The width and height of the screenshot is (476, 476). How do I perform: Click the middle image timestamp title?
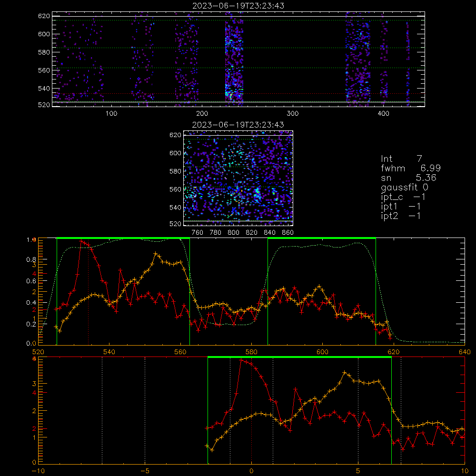click(x=238, y=125)
